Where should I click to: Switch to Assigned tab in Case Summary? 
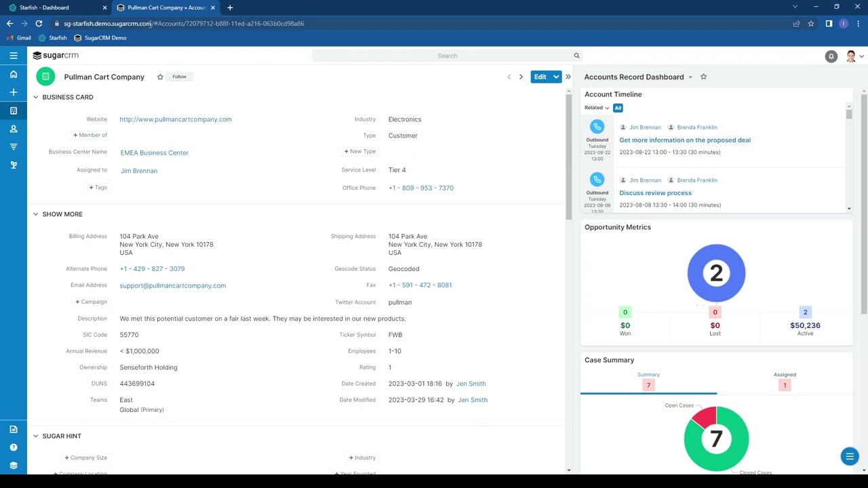(785, 381)
